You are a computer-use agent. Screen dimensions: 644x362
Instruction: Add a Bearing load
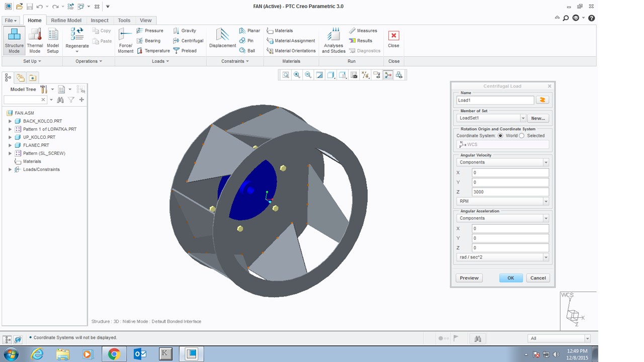tap(148, 41)
